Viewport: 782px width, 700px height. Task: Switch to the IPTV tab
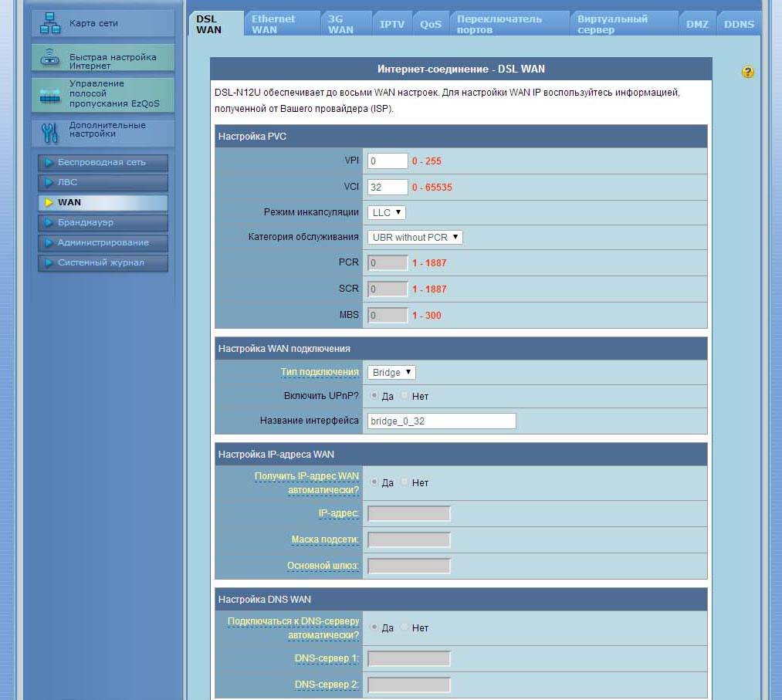pyautogui.click(x=392, y=25)
